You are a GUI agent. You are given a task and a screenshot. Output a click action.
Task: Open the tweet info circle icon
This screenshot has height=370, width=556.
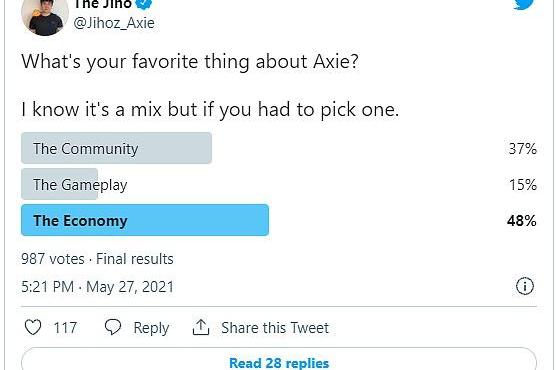click(524, 286)
